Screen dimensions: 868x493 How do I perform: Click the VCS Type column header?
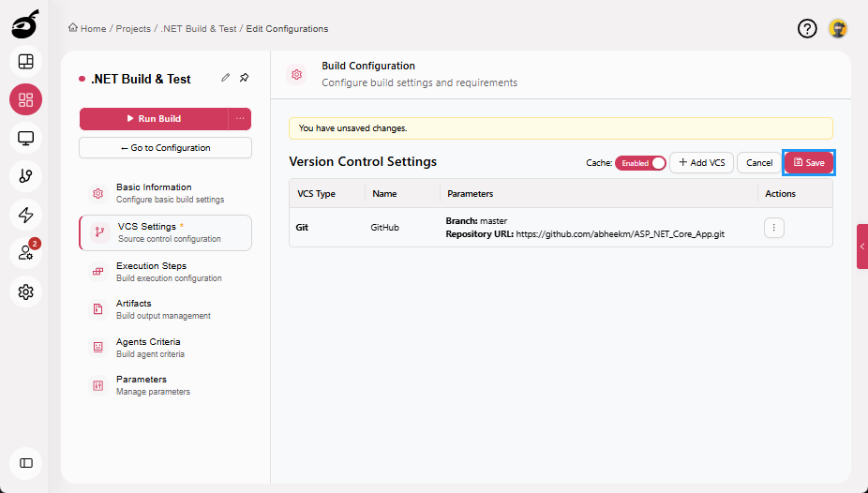pos(316,194)
